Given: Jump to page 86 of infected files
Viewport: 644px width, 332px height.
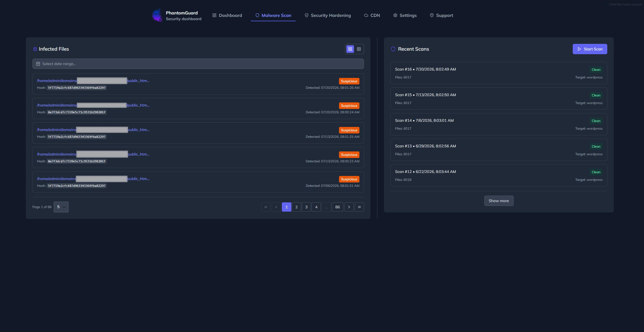Looking at the screenshot, I should (x=338, y=207).
